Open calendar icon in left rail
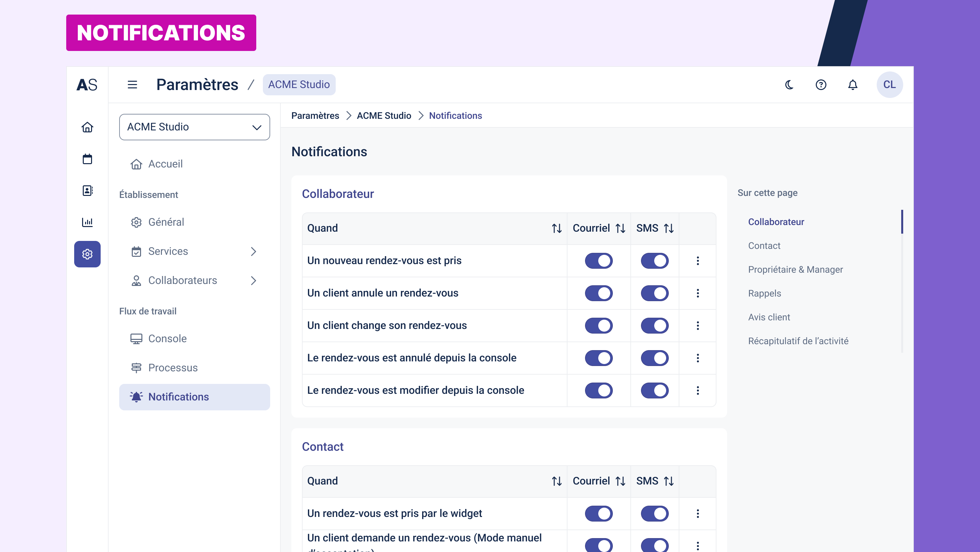The height and width of the screenshot is (552, 980). click(x=87, y=159)
